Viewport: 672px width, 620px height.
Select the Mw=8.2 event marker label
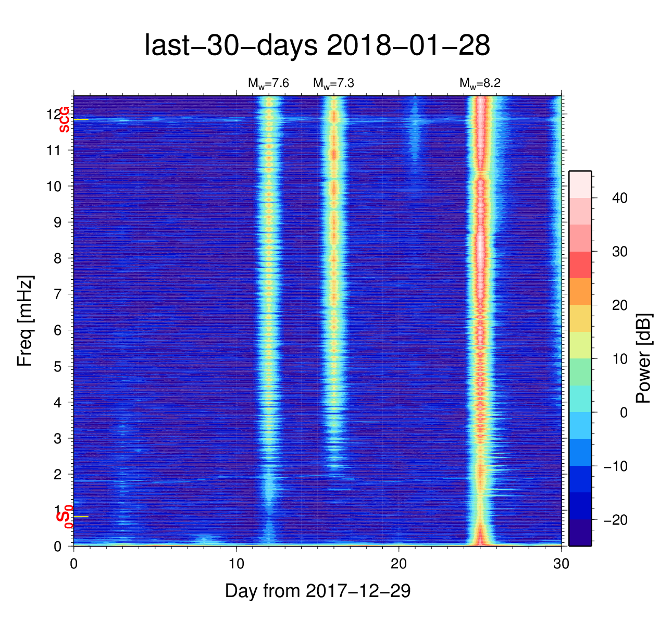point(480,83)
